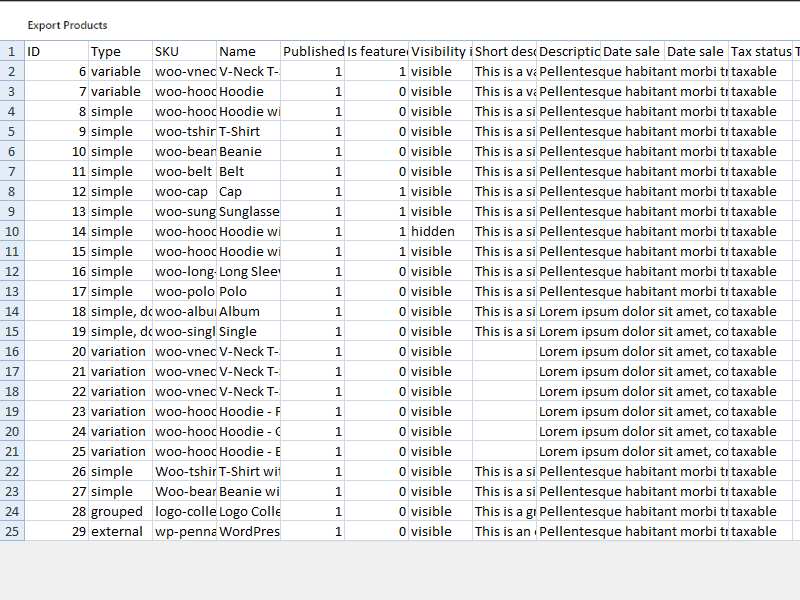Select the 'Polo' product name cell
The height and width of the screenshot is (600, 800).
(248, 291)
